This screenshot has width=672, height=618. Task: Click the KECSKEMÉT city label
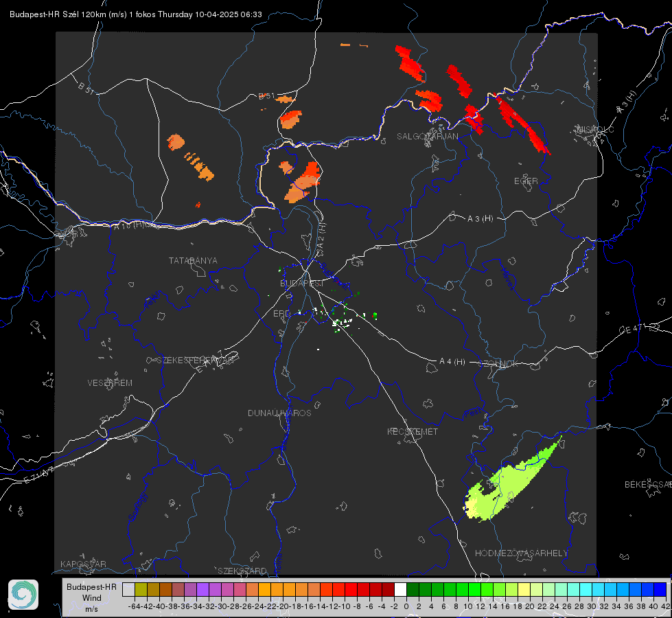(x=413, y=432)
